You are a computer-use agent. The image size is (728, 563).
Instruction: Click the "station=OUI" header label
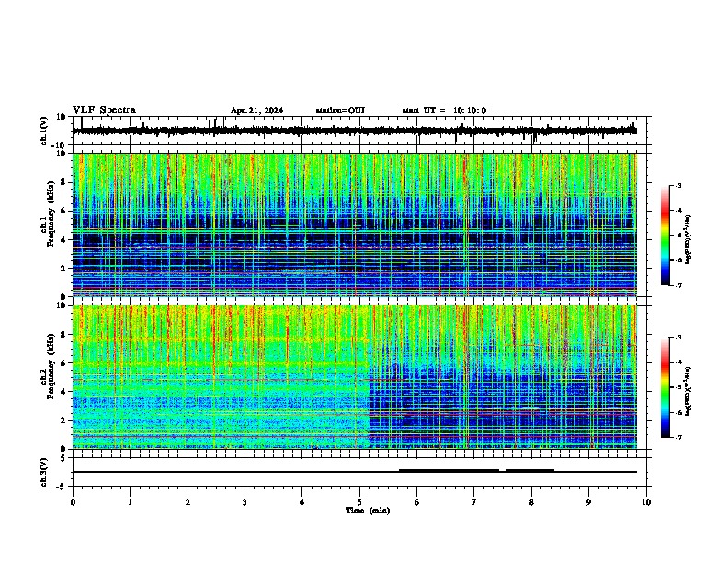[340, 110]
